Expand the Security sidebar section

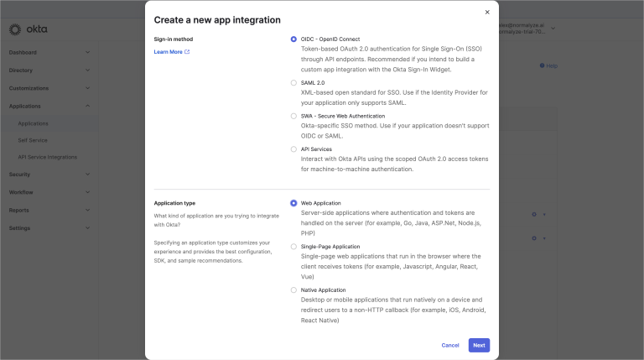[87, 175]
